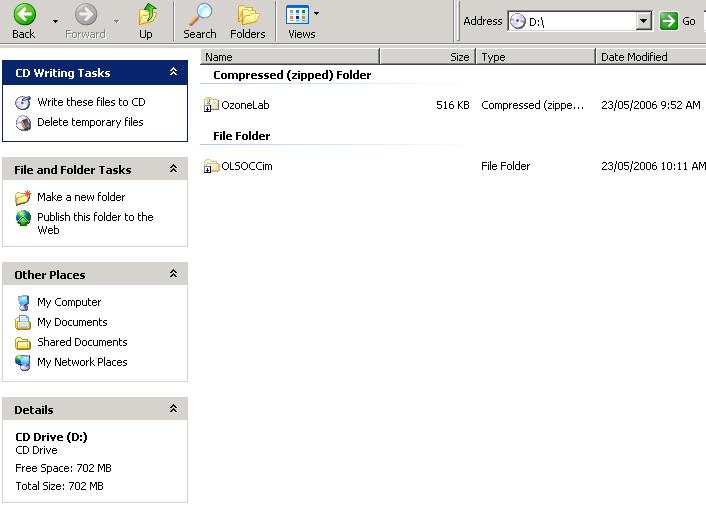
Task: Click the green Back arrow icon
Action: 24,14
